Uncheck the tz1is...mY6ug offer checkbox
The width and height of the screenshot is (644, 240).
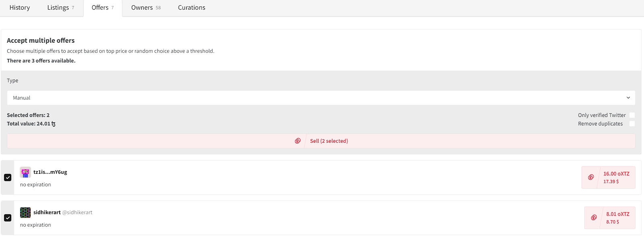point(8,177)
